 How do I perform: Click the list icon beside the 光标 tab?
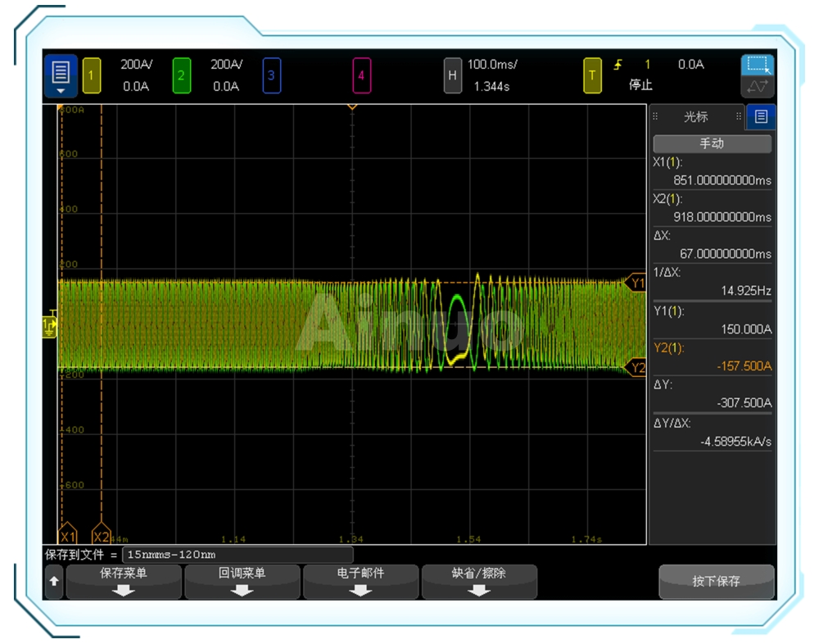[761, 117]
